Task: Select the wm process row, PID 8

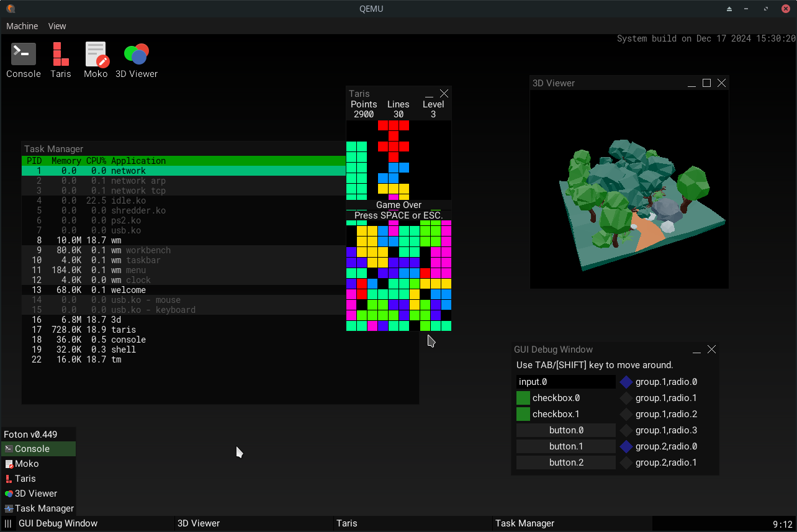Action: tap(184, 240)
